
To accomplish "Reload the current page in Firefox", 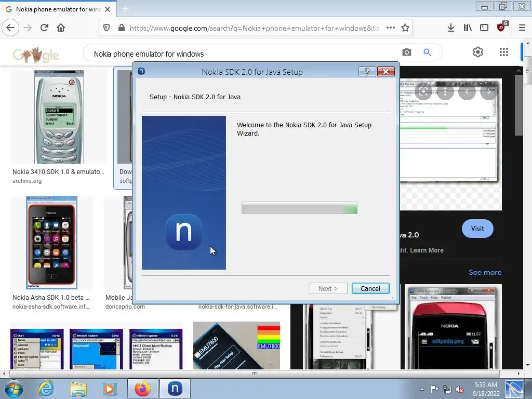I will click(x=45, y=28).
